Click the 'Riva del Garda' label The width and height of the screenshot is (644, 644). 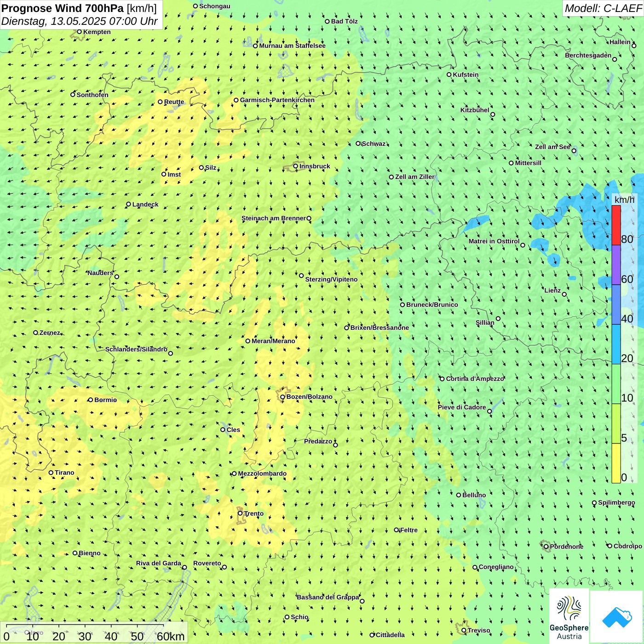point(159,563)
